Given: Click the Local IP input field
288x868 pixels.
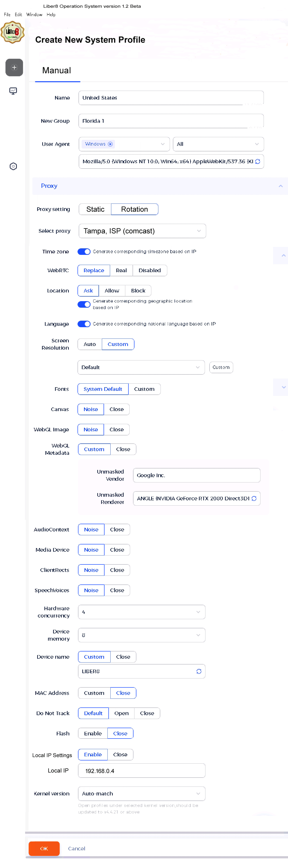Looking at the screenshot, I should (x=141, y=771).
